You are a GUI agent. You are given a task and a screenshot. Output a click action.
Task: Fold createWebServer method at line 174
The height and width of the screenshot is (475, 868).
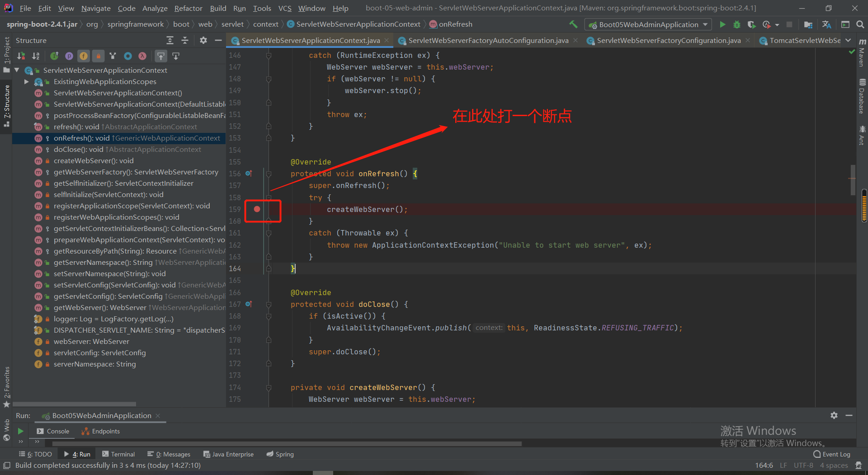269,387
